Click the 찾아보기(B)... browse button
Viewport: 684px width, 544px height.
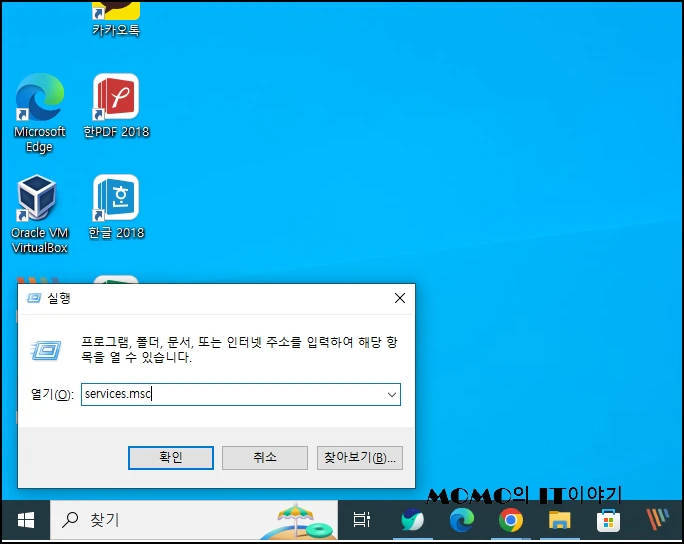pyautogui.click(x=360, y=458)
